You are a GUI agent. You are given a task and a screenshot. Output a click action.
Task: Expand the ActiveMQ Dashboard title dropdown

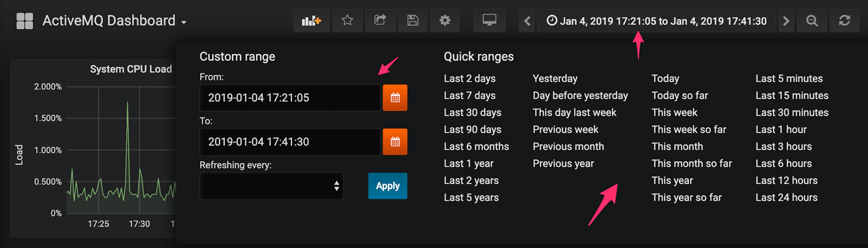click(115, 21)
